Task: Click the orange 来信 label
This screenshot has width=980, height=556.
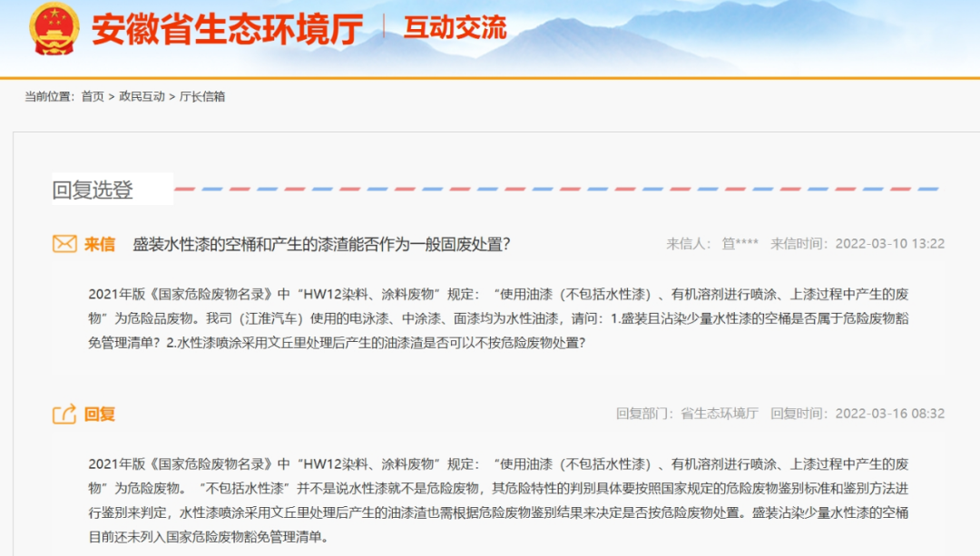Action: coord(100,244)
